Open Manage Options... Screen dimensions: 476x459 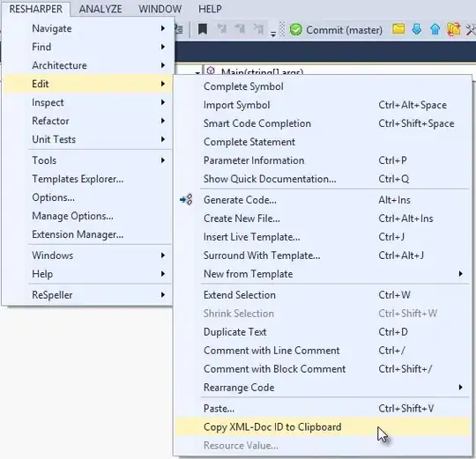[88, 216]
